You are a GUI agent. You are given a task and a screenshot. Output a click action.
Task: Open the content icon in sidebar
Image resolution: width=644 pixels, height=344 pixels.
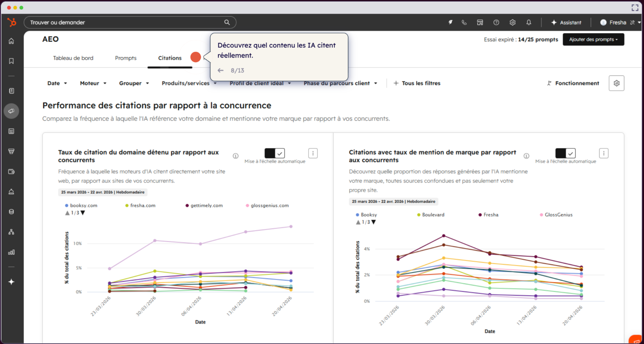(11, 131)
